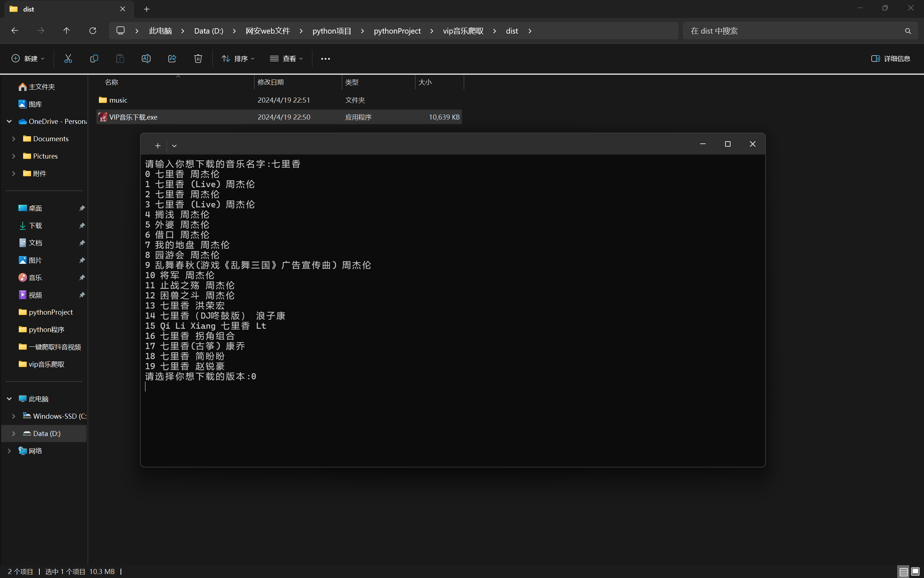Click the Copy icon in toolbar

coord(94,59)
